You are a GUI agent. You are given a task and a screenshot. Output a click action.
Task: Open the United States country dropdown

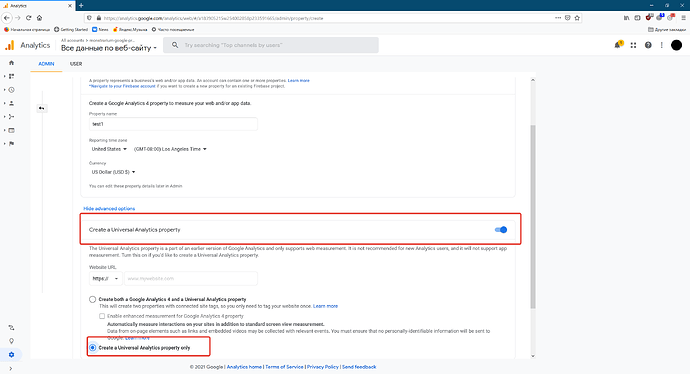(109, 149)
